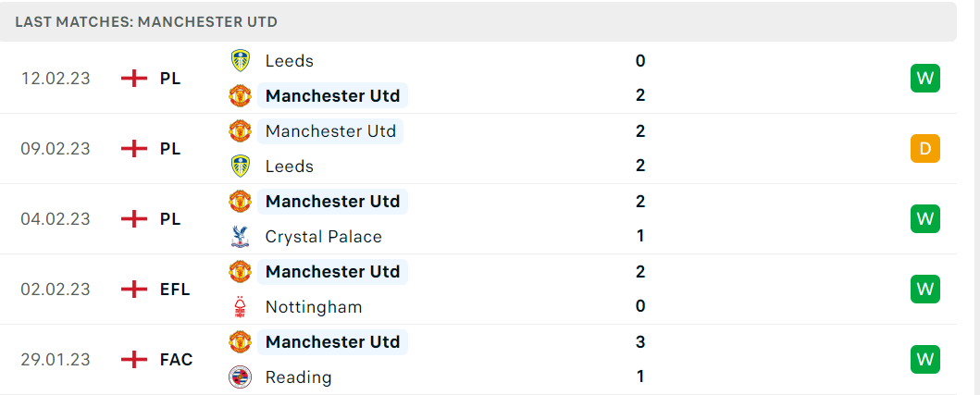The width and height of the screenshot is (980, 395).
Task: Click green W badge for Crystal Palace match
Action: 925,218
